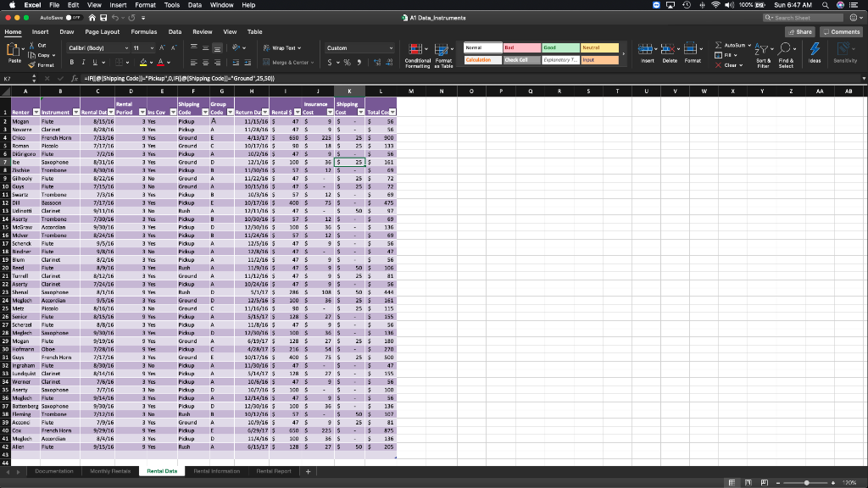Switch to the Rental Report sheet
Image resolution: width=868 pixels, height=488 pixels.
(x=274, y=471)
